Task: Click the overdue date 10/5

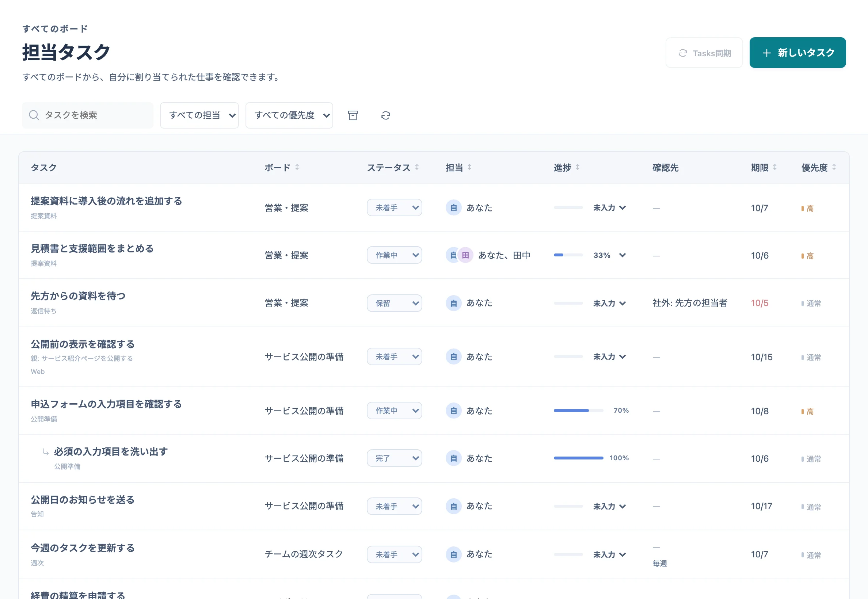Action: (759, 303)
